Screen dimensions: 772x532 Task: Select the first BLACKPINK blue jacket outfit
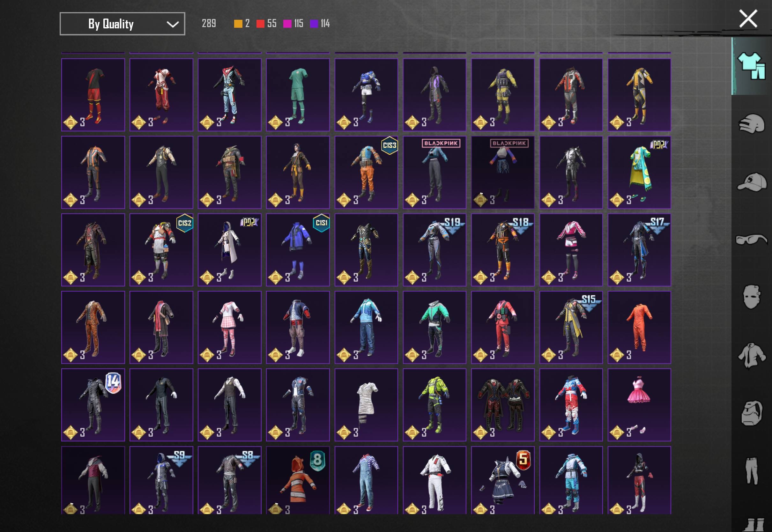click(434, 172)
